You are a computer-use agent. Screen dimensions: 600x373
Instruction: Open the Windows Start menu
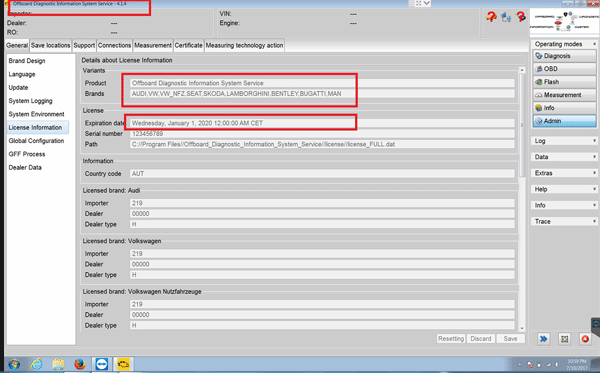pos(14,364)
